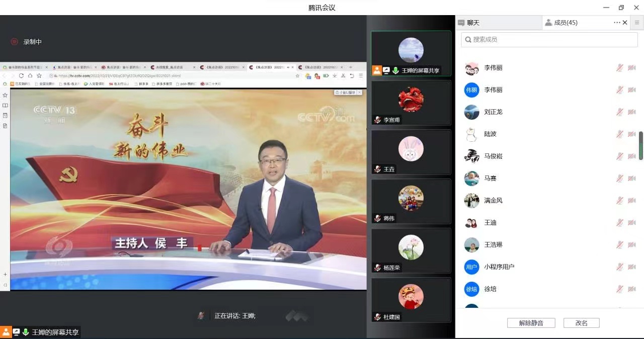Image resolution: width=644 pixels, height=339 pixels.
Task: Click 陆波's cat avatar
Action: [x=471, y=134]
